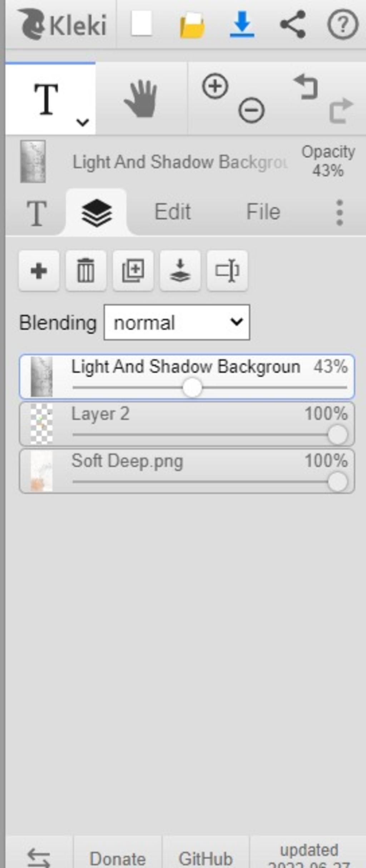
Task: Select the Soft Deep.png layer
Action: (x=187, y=471)
